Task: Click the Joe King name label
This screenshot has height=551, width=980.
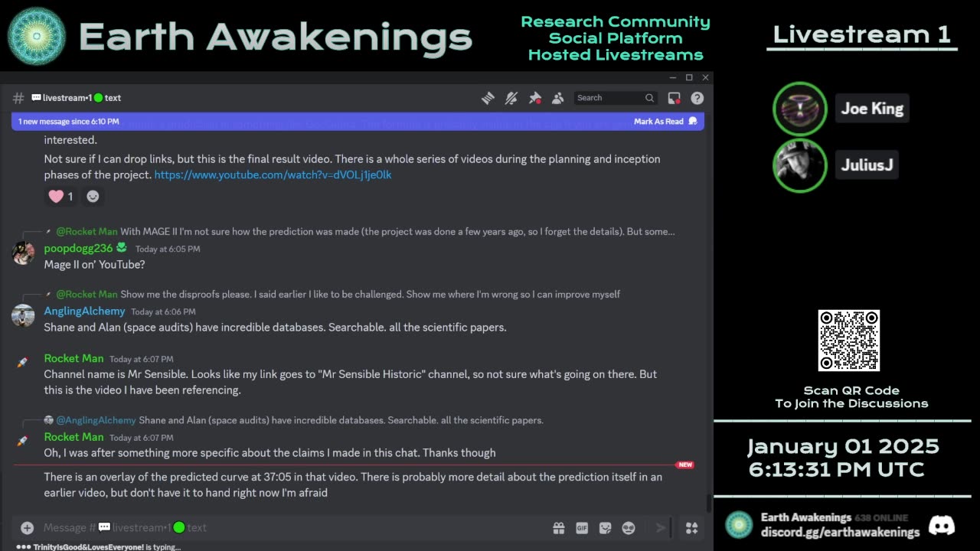Action: [x=872, y=109]
